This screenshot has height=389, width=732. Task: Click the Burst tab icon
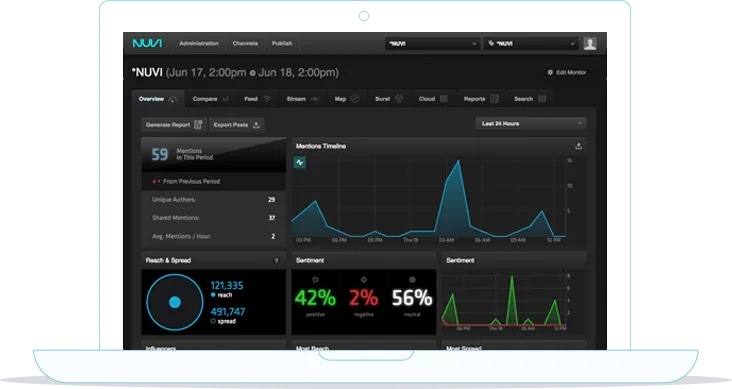pos(399,99)
